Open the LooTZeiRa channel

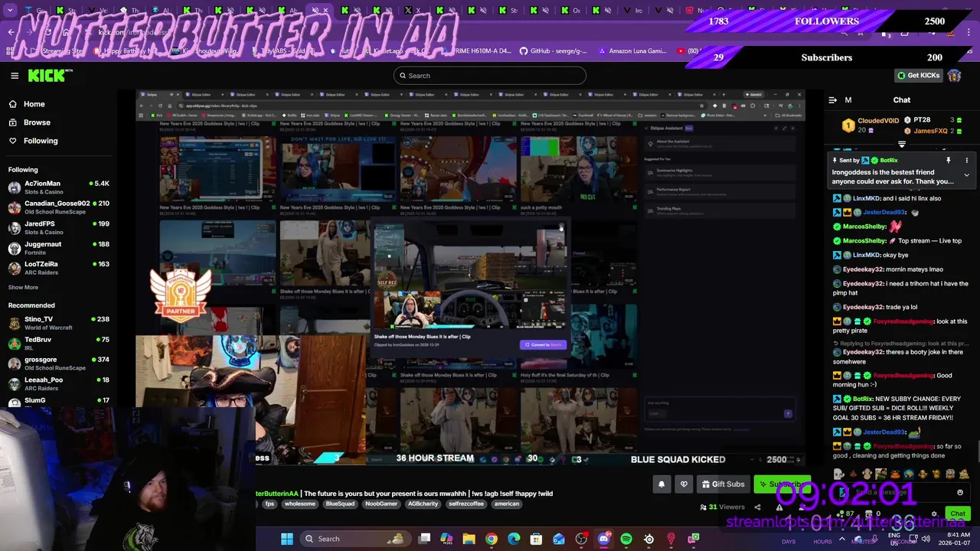tap(59, 268)
